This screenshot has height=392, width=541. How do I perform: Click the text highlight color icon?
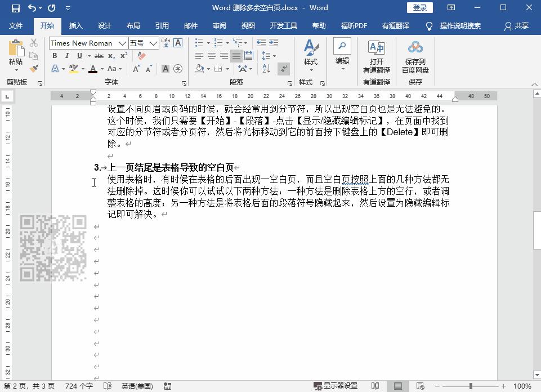coord(74,69)
